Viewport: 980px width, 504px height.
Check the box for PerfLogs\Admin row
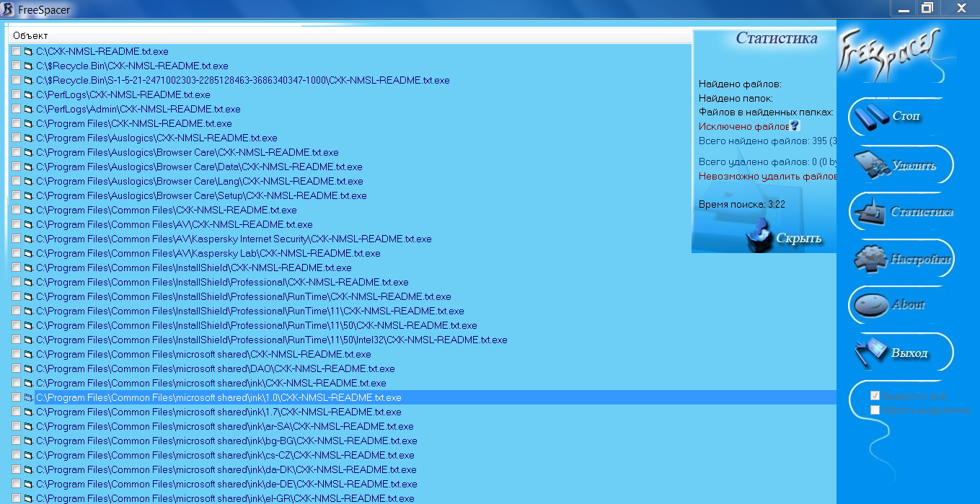(17, 109)
